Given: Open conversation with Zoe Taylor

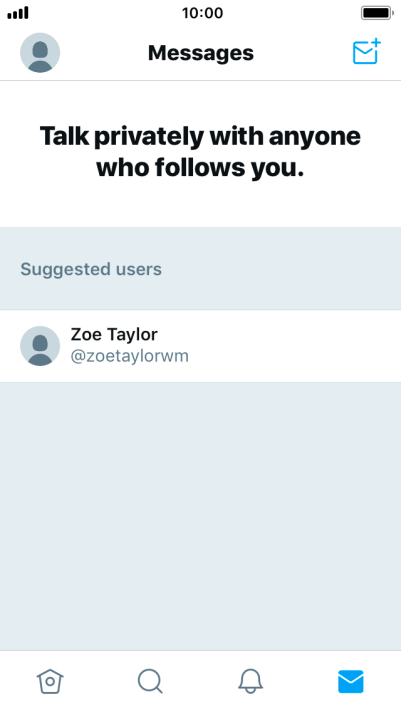Looking at the screenshot, I should click(200, 346).
